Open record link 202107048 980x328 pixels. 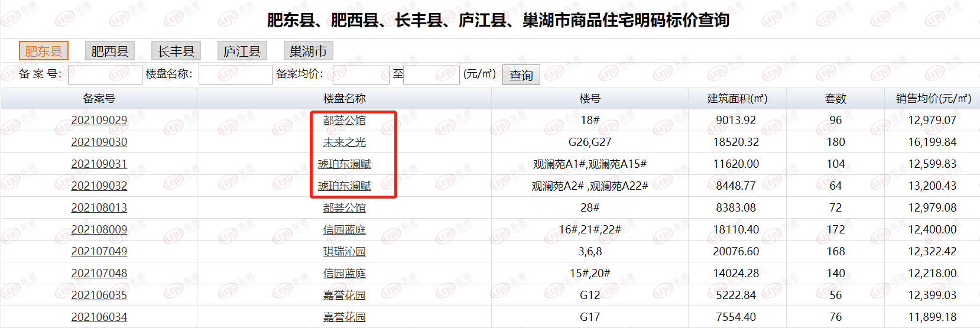[x=99, y=273]
